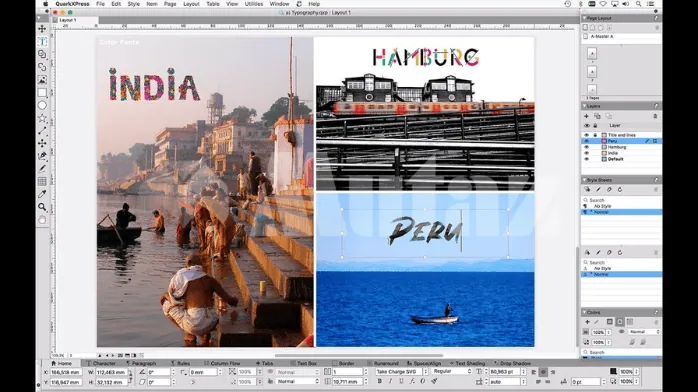Apply bold using B icon

point(380,381)
